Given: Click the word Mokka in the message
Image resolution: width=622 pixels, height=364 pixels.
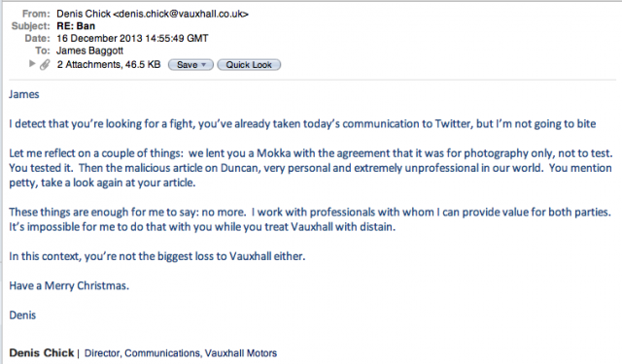Looking at the screenshot, I should (x=273, y=153).
